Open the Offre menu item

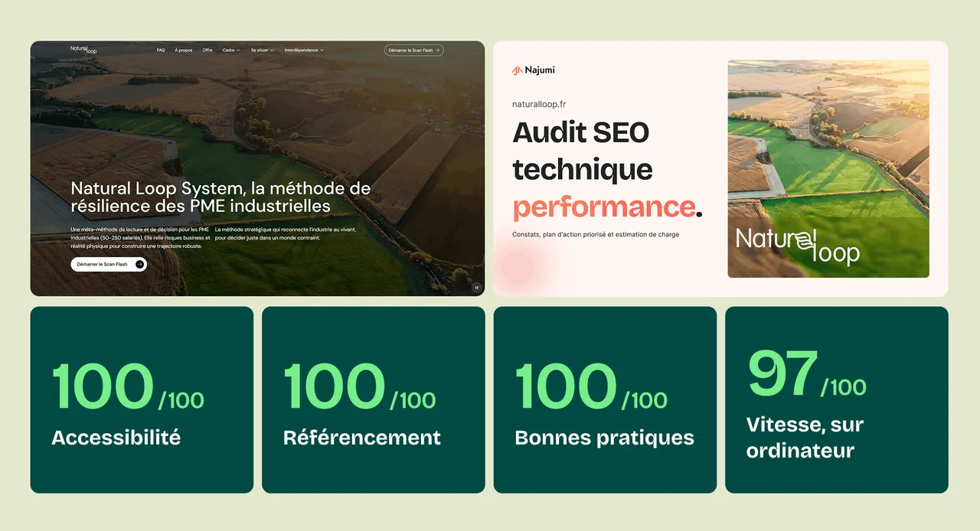click(x=207, y=50)
